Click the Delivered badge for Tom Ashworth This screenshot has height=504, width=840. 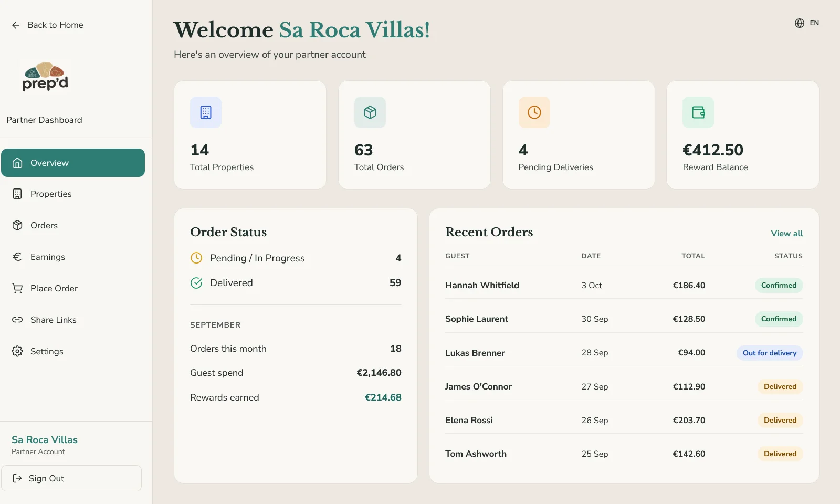click(x=780, y=454)
